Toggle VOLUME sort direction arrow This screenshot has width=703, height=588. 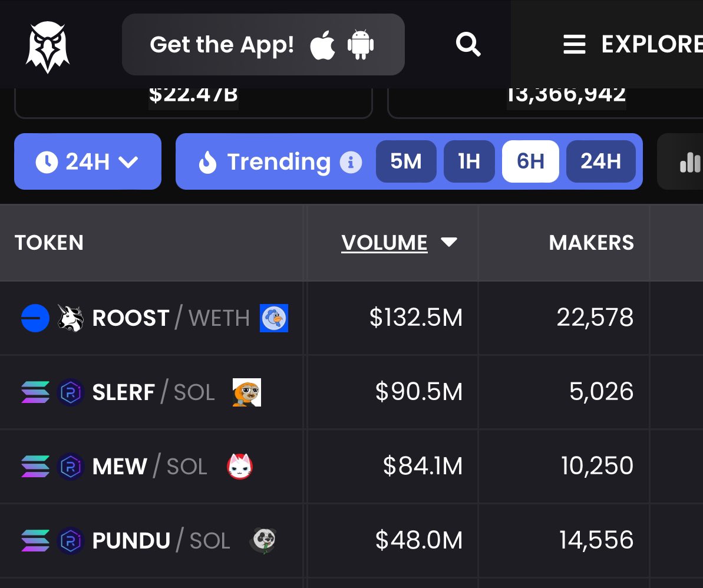pos(449,242)
